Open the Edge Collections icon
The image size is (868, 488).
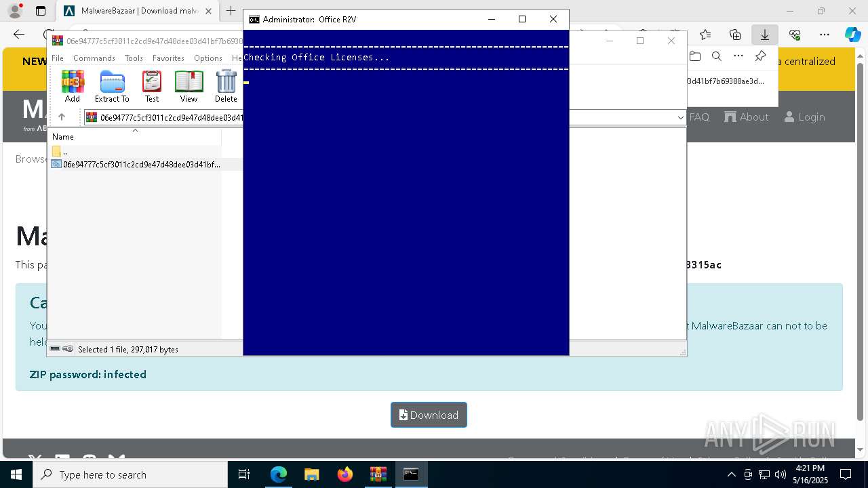[x=735, y=35]
